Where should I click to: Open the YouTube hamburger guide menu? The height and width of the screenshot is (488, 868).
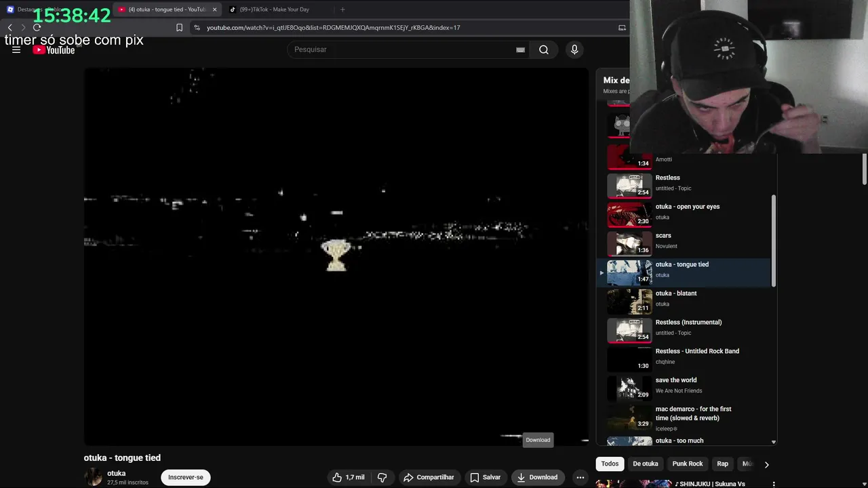tap(16, 49)
